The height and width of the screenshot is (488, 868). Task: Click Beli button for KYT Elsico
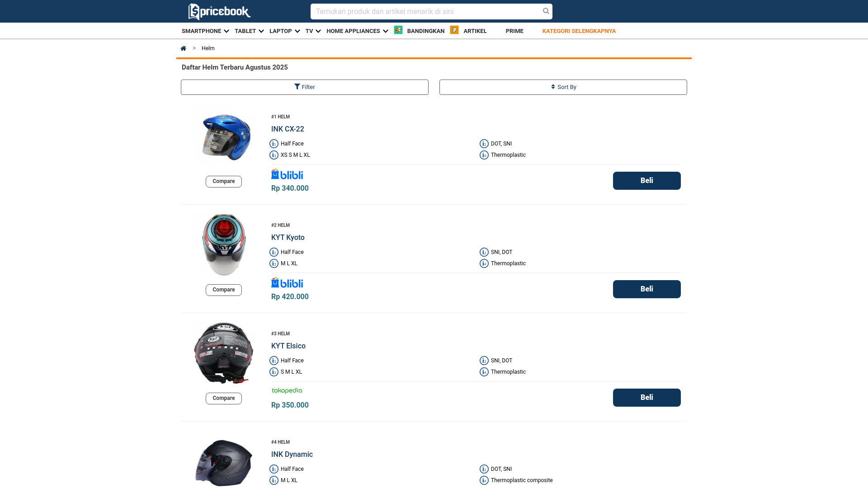646,398
